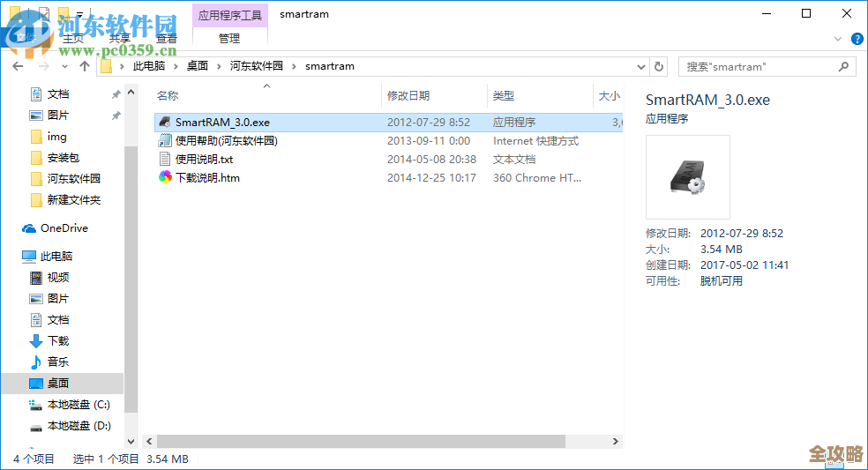Select the 使用说明.txt document icon
The height and width of the screenshot is (470, 868).
[165, 159]
